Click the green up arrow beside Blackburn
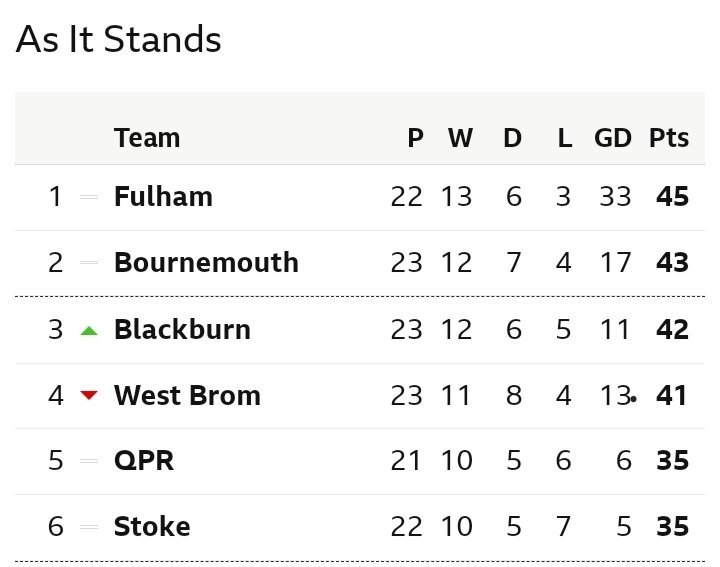This screenshot has height=567, width=720. [x=89, y=331]
